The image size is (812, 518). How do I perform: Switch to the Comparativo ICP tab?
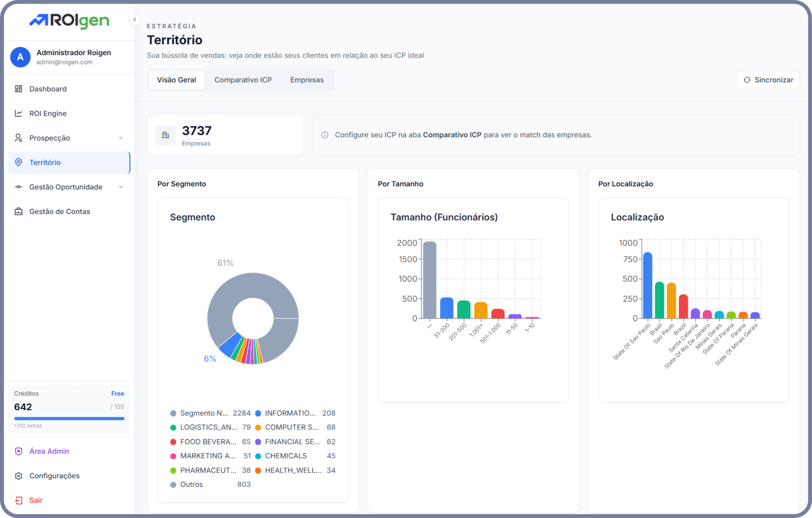[x=243, y=80]
